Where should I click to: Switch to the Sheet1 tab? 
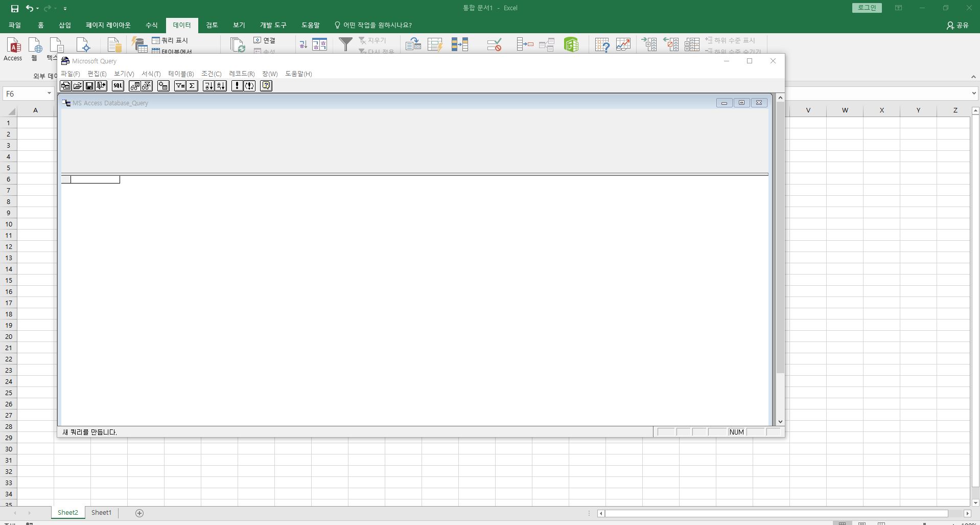[101, 513]
